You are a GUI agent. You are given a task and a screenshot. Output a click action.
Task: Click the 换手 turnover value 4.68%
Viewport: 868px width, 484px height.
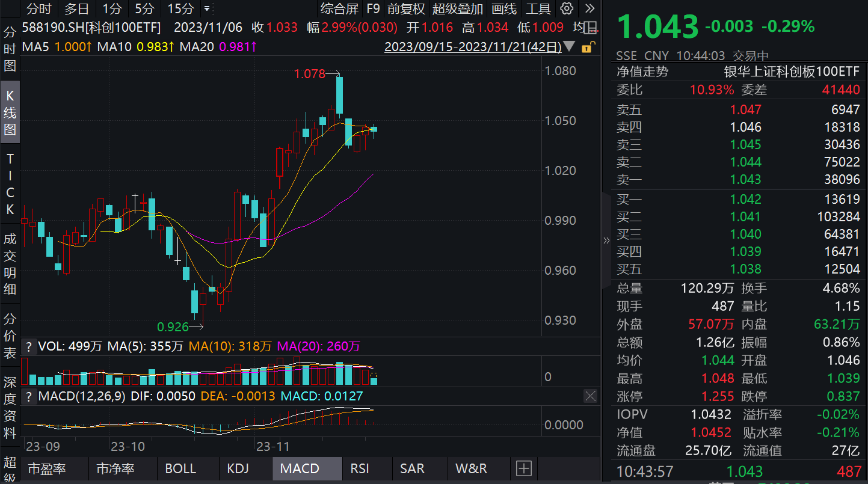[x=841, y=288]
